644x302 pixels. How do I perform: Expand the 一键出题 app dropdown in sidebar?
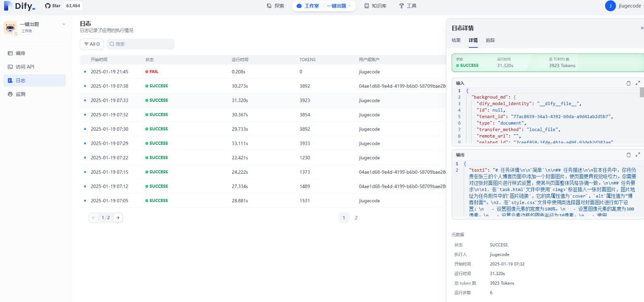point(64,25)
